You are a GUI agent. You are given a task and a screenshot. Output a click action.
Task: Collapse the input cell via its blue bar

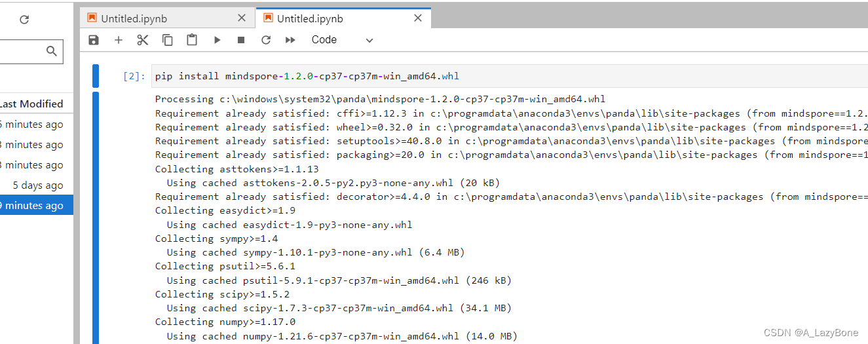click(x=96, y=76)
